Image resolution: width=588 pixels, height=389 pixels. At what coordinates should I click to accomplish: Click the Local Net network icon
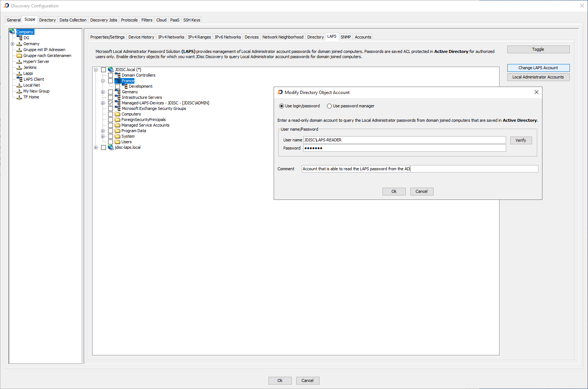pos(19,85)
